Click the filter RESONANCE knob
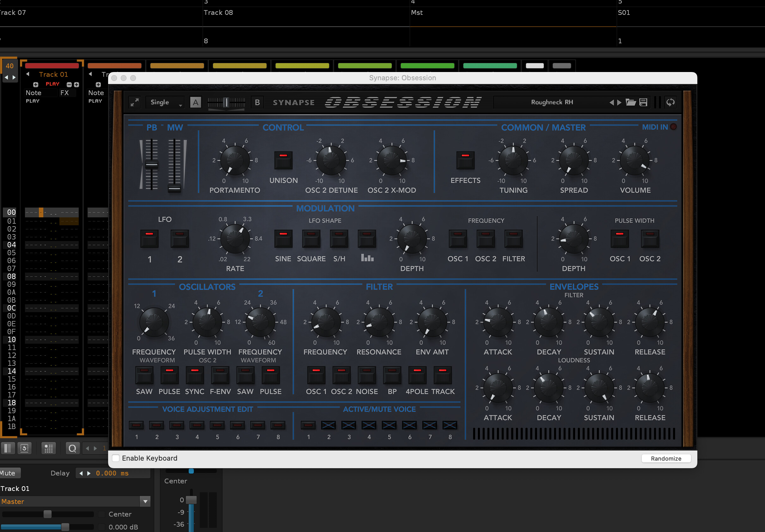The width and height of the screenshot is (765, 532). click(x=379, y=322)
